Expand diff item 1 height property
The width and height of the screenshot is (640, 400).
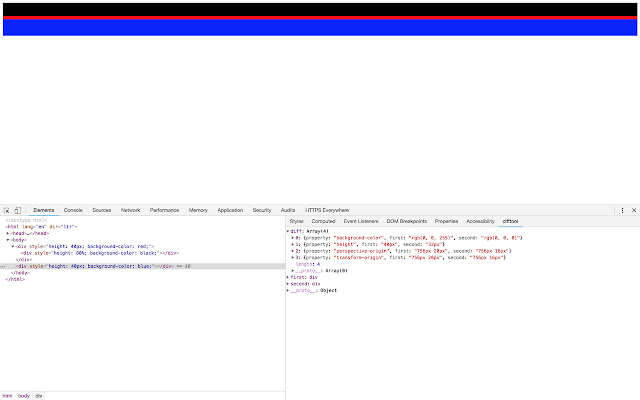[x=293, y=244]
